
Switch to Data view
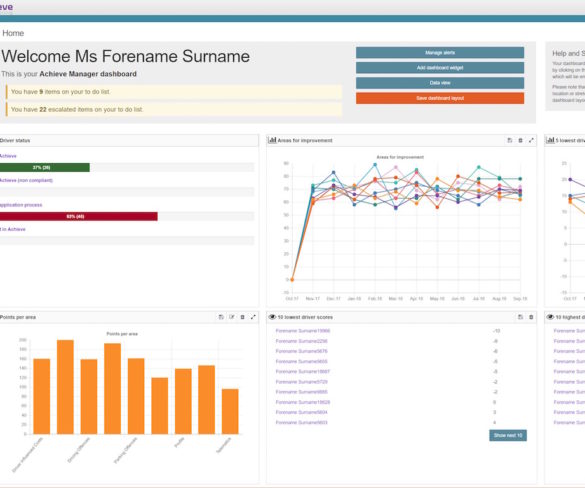coord(440,83)
